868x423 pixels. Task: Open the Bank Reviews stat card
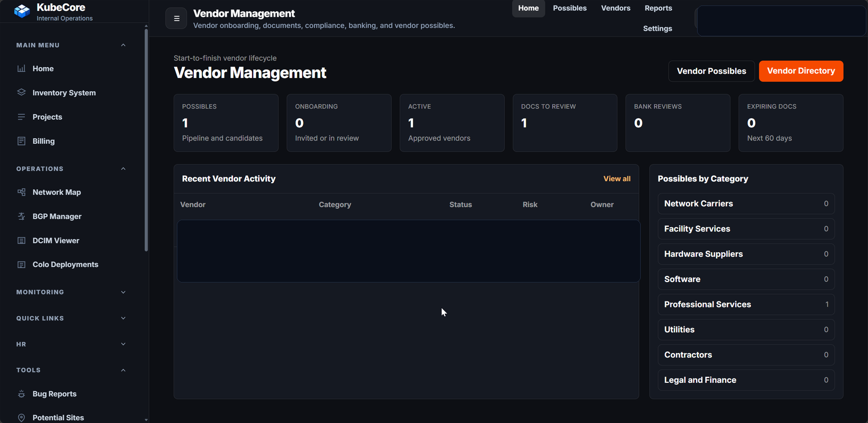click(678, 123)
